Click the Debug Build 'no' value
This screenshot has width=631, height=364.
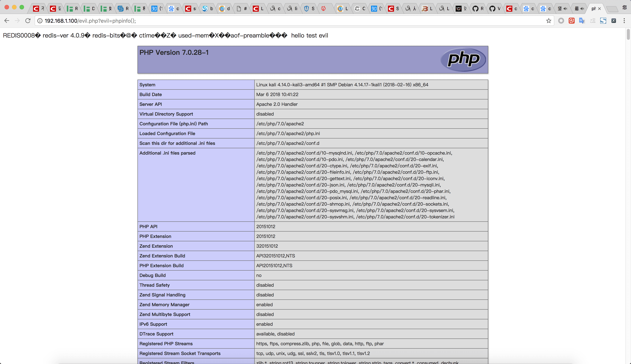[259, 275]
